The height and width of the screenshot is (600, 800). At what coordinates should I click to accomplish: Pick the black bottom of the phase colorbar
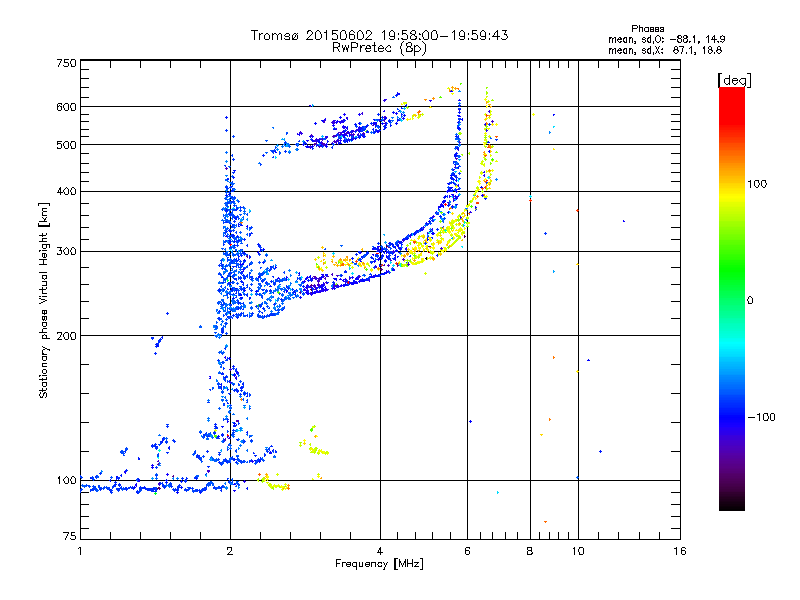(732, 503)
